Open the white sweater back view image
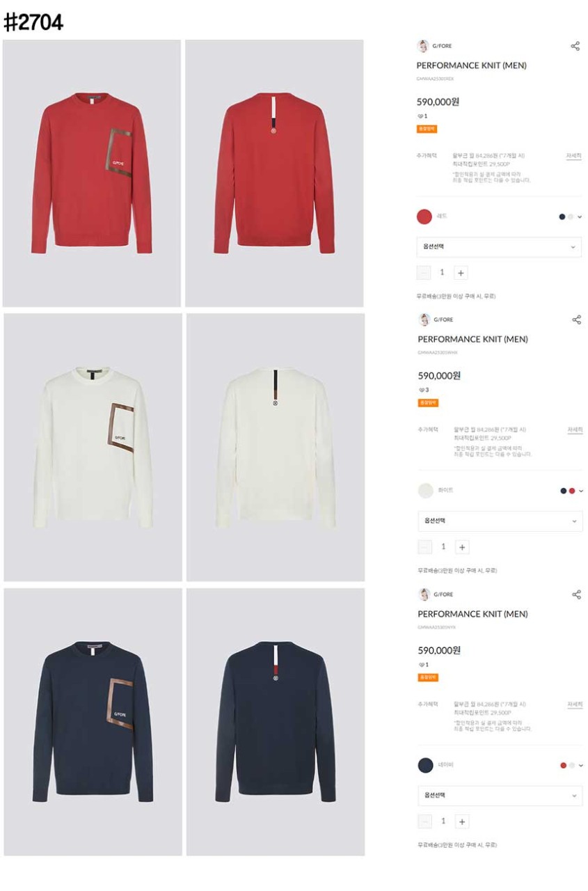The height and width of the screenshot is (891, 588). [276, 447]
